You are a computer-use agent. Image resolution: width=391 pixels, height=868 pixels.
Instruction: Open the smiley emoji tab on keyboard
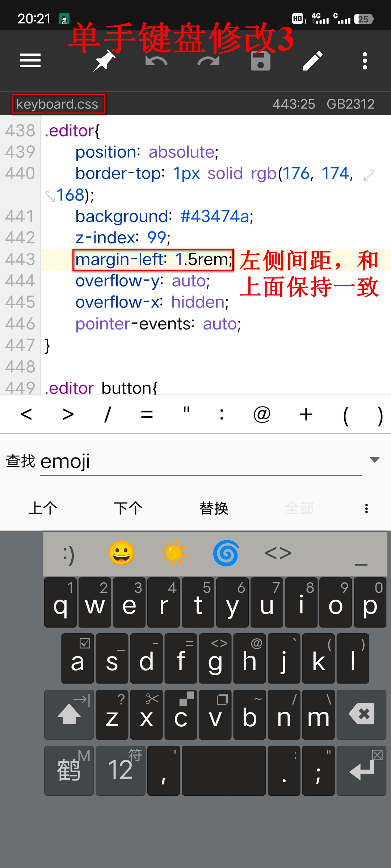(x=121, y=553)
